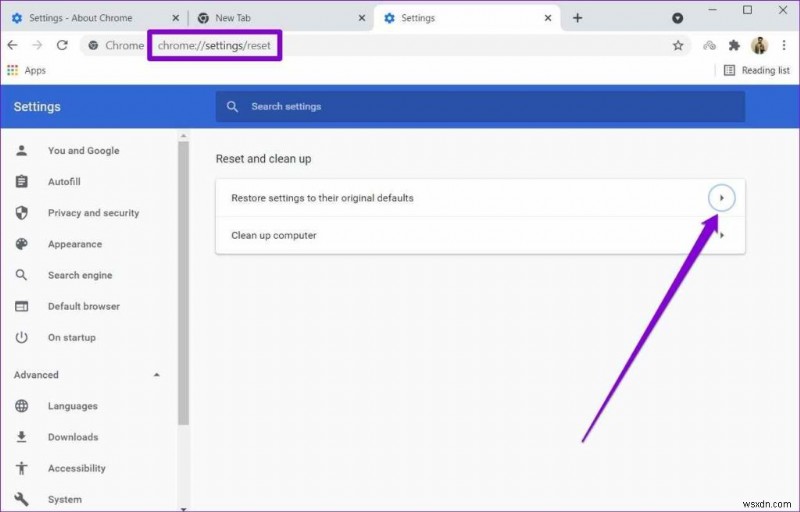Click the power icon beside On startup
This screenshot has width=800, height=512.
[21, 337]
